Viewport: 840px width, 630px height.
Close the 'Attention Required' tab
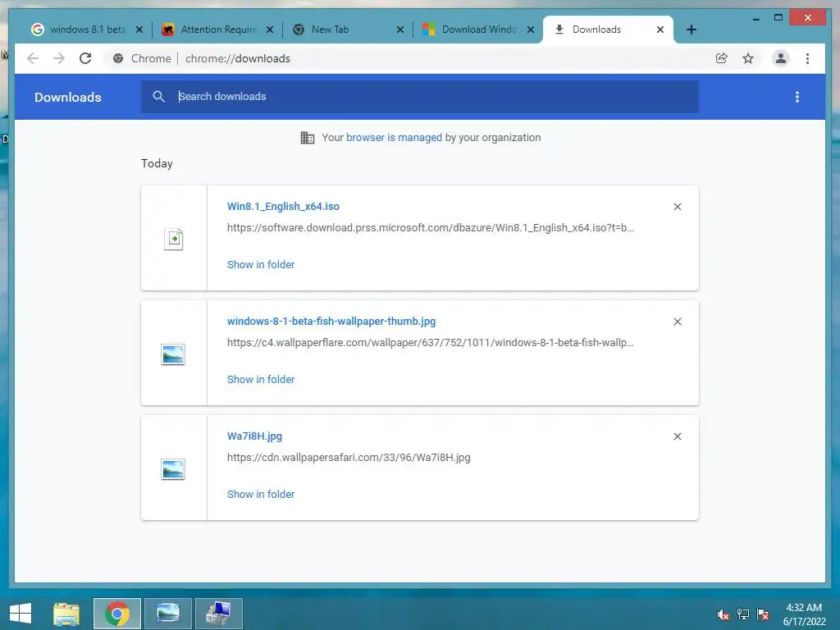[270, 30]
